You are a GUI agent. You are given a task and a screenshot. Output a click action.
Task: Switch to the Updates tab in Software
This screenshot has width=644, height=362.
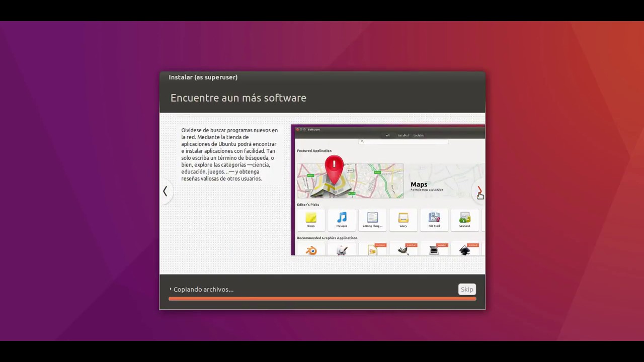419,135
